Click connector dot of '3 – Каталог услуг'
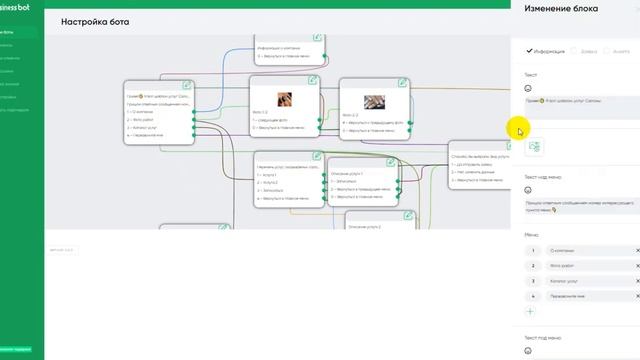This screenshot has width=640, height=360. coord(194,127)
